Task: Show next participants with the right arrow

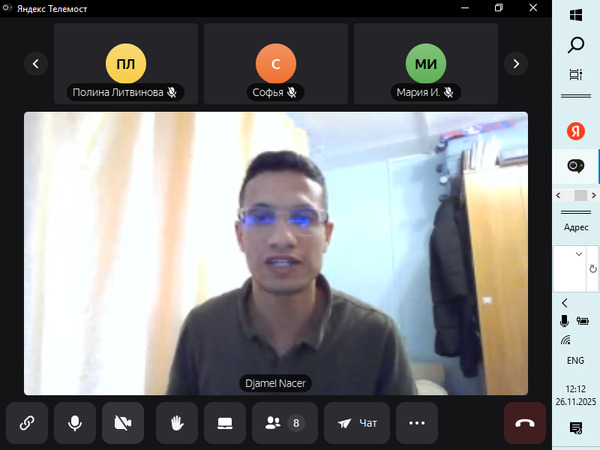Action: (x=516, y=63)
